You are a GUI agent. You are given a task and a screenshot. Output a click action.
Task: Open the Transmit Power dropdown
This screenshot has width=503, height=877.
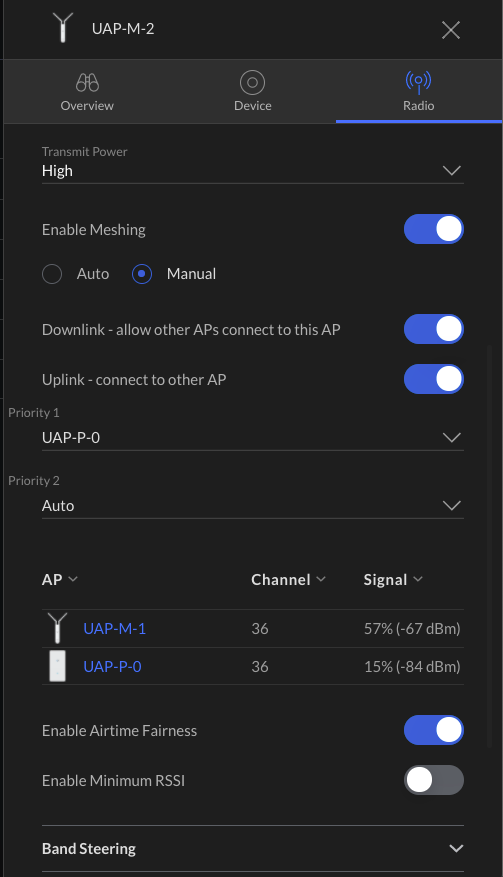pyautogui.click(x=252, y=171)
